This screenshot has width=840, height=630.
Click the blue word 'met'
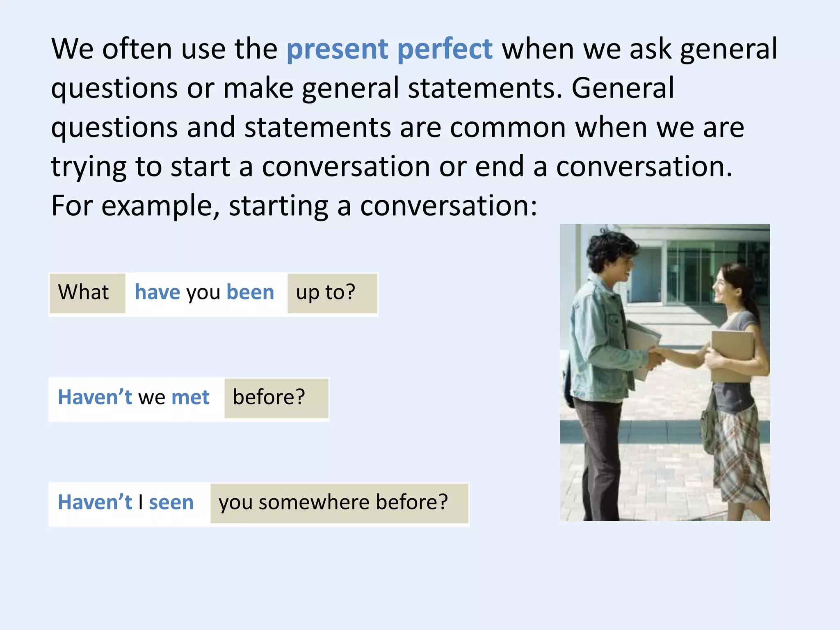click(x=190, y=397)
